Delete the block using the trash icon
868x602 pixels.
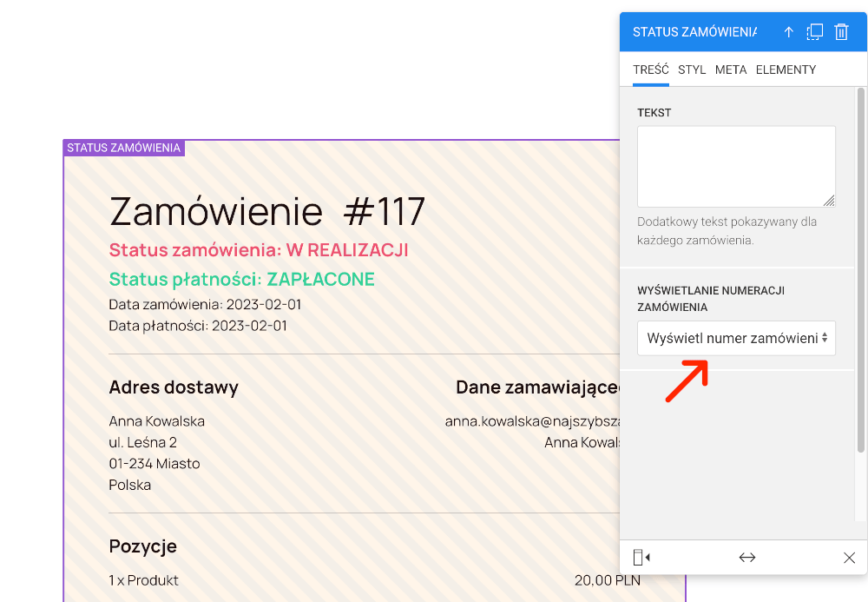point(840,31)
